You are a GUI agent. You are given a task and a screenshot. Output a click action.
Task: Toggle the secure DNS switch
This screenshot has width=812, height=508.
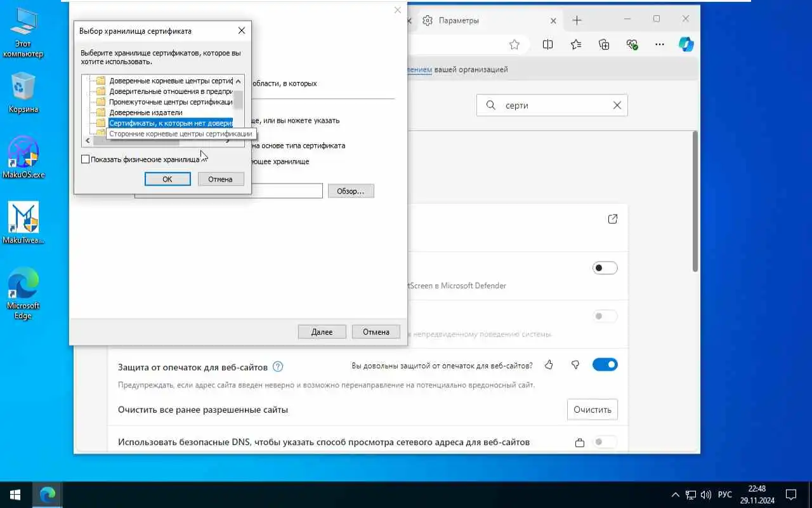(x=605, y=442)
